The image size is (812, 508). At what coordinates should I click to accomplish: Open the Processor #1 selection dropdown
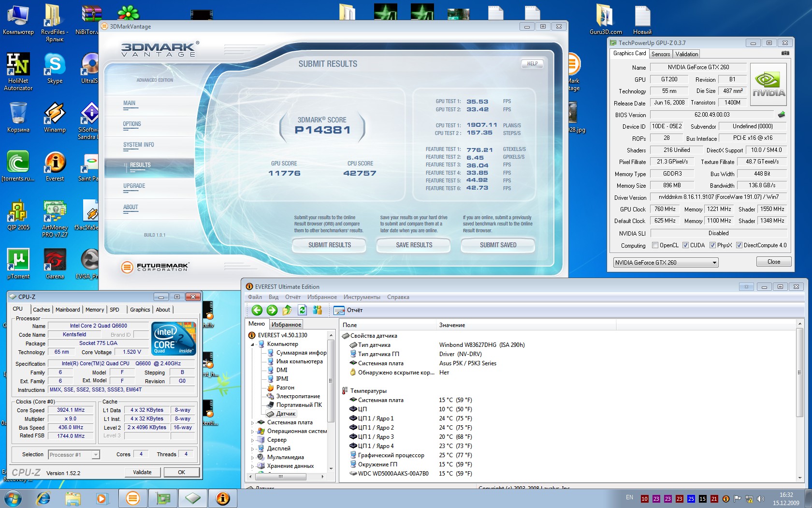coord(73,455)
